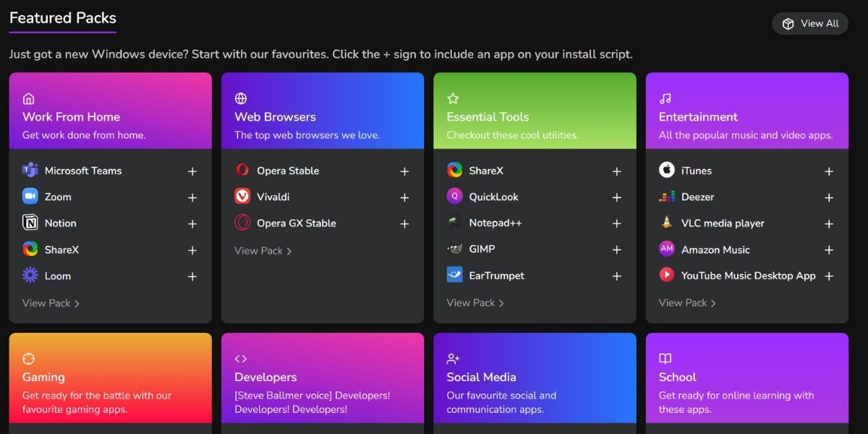868x434 pixels.
Task: Click the home icon on Work From Home card
Action: [29, 98]
